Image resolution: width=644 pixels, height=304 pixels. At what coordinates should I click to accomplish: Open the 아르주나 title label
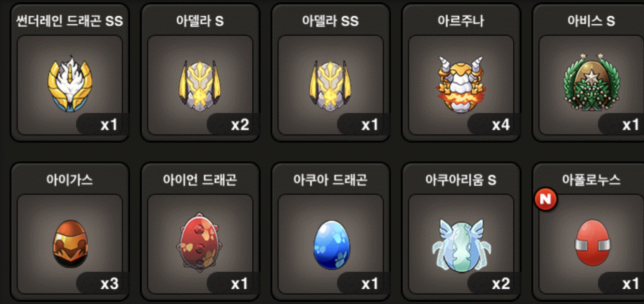click(461, 21)
